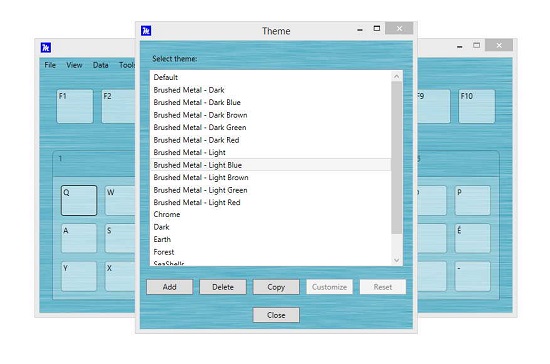Open File menu in background window
Viewport: 550px width, 364px height.
[x=50, y=65]
